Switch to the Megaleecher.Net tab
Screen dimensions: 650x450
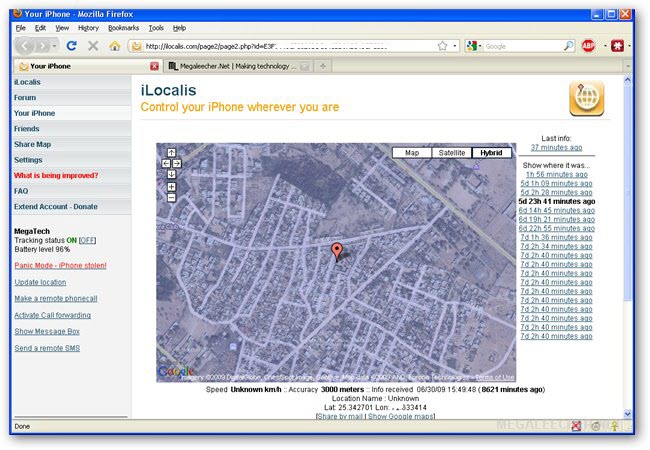(x=238, y=66)
